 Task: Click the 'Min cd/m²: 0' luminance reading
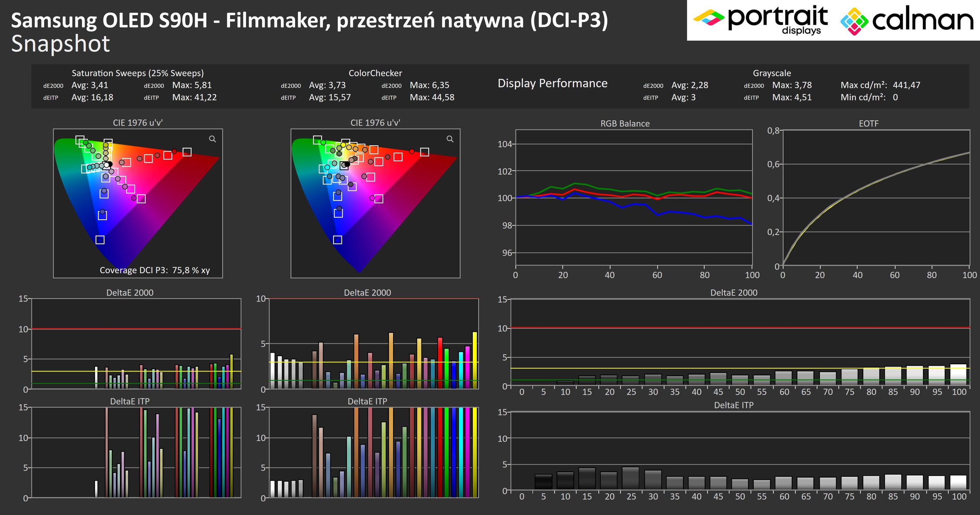[869, 97]
